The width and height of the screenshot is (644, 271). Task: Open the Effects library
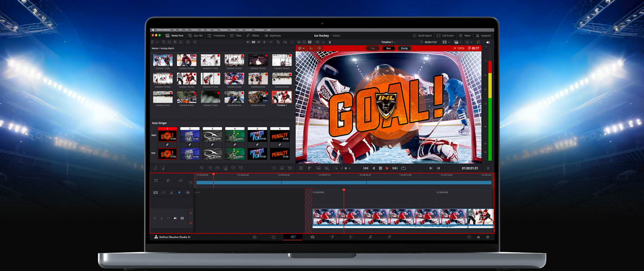click(253, 35)
